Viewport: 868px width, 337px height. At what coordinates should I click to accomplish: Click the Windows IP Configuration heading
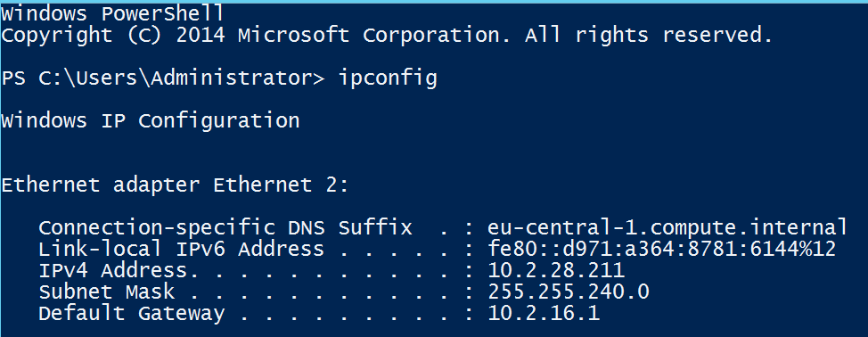(150, 121)
